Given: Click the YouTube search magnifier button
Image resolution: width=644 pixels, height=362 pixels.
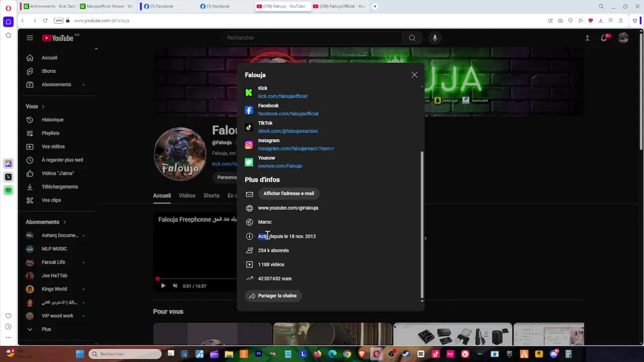Looking at the screenshot, I should (x=412, y=38).
